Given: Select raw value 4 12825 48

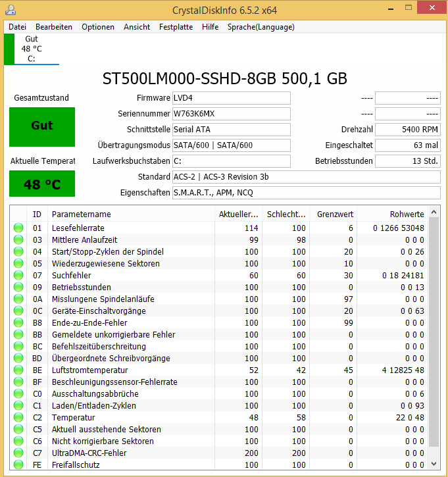Looking at the screenshot, I should pyautogui.click(x=403, y=370).
